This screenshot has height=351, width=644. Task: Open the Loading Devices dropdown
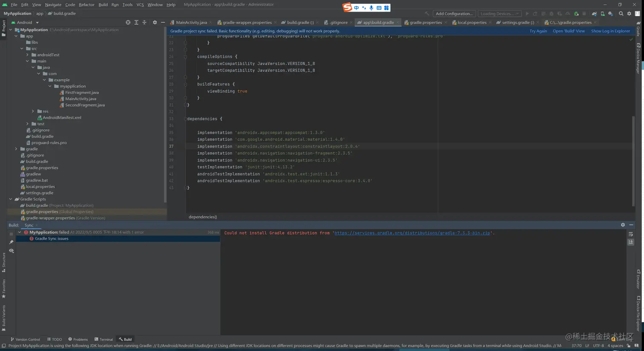click(x=500, y=14)
